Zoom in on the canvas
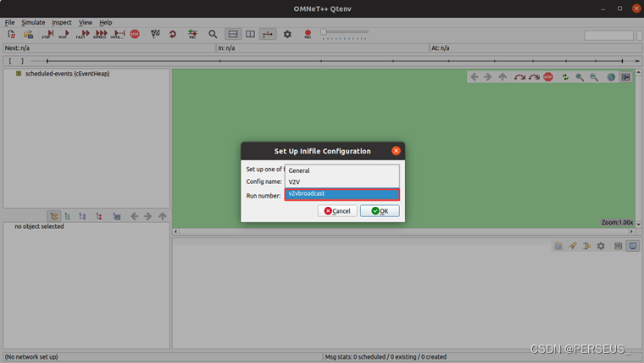Image resolution: width=644 pixels, height=363 pixels. click(x=580, y=77)
